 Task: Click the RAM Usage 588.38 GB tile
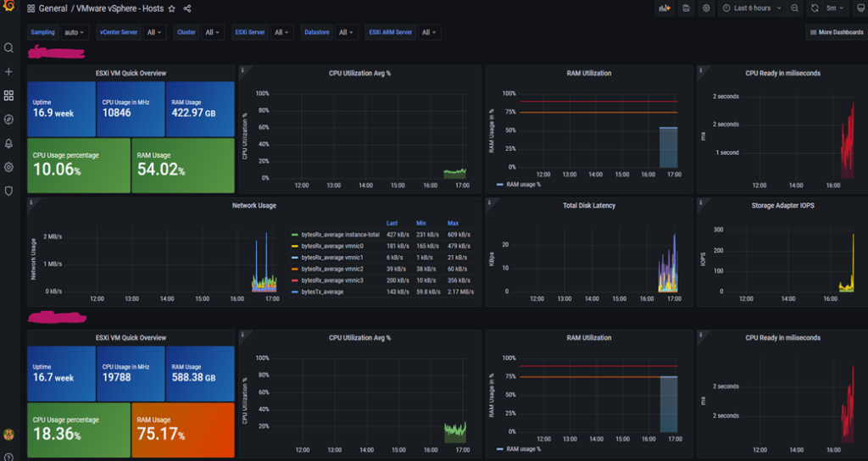click(x=200, y=374)
